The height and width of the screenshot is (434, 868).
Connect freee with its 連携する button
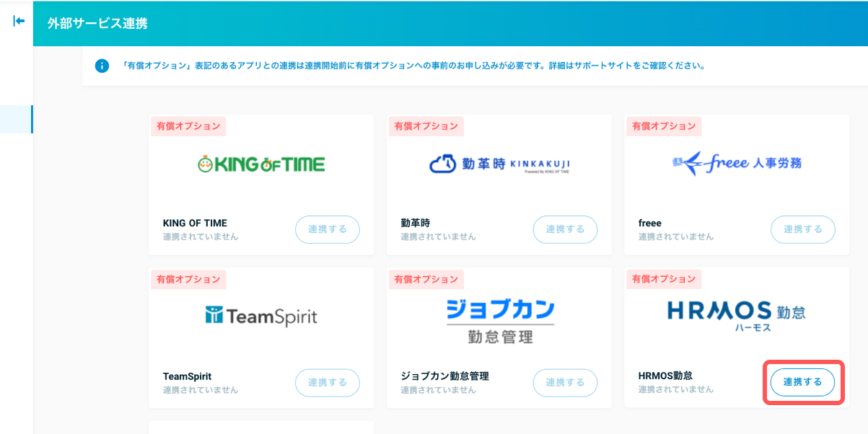coord(802,230)
